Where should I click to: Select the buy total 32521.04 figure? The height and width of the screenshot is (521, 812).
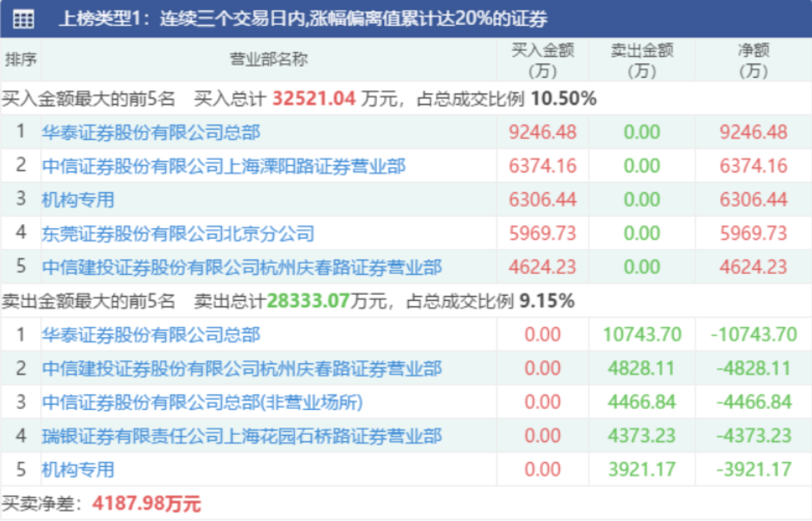[314, 98]
